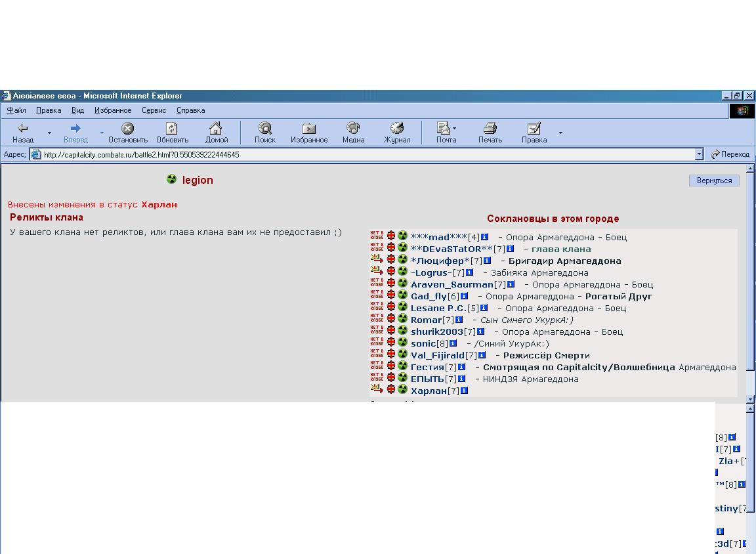Open the Вид menu
The width and height of the screenshot is (756, 554).
[x=77, y=110]
